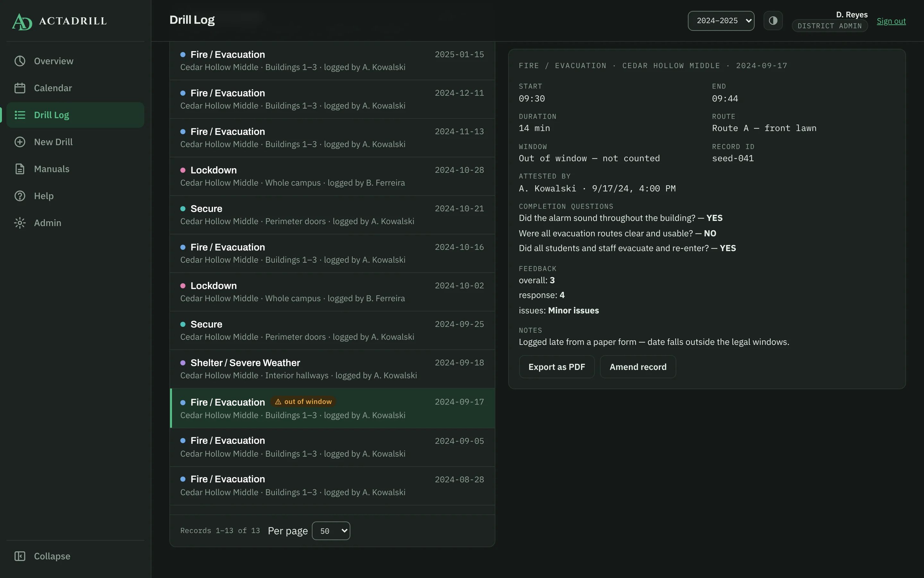Click the Manuals document icon
The height and width of the screenshot is (578, 924).
click(x=20, y=169)
